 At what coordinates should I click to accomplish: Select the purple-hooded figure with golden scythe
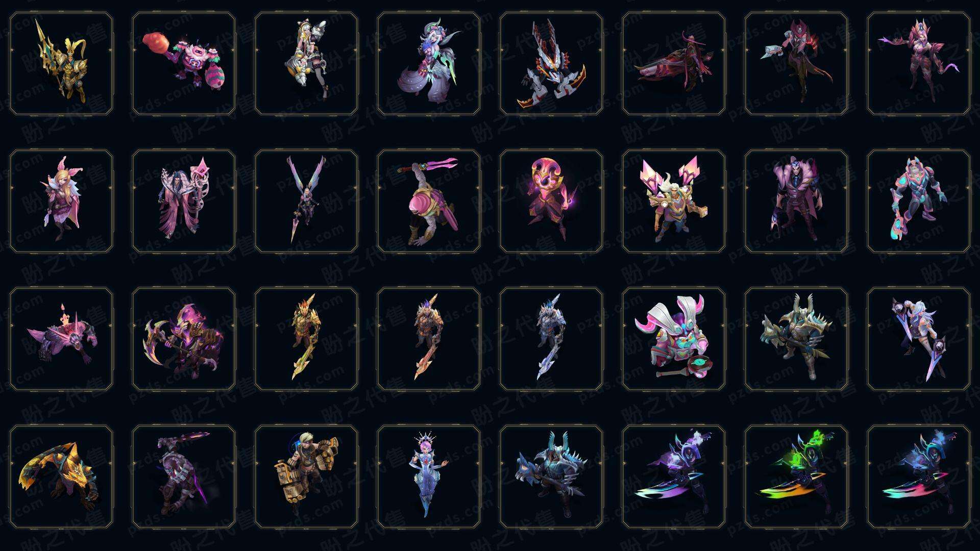(184, 339)
